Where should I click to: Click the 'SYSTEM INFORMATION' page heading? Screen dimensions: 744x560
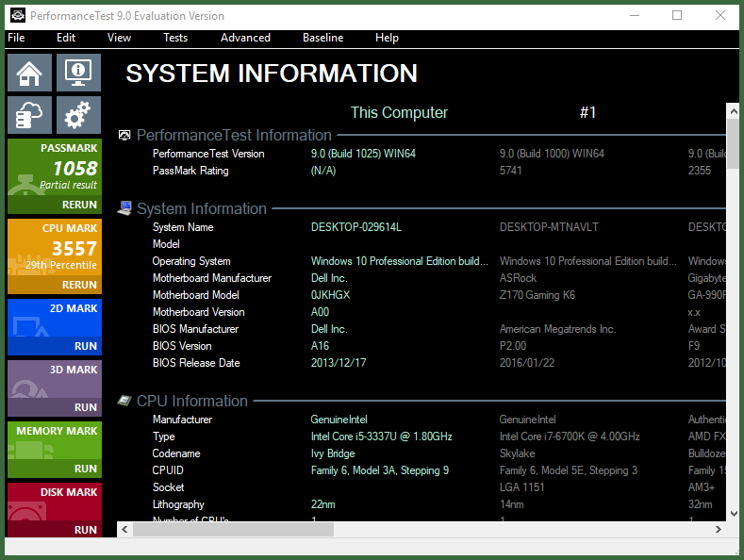click(272, 74)
